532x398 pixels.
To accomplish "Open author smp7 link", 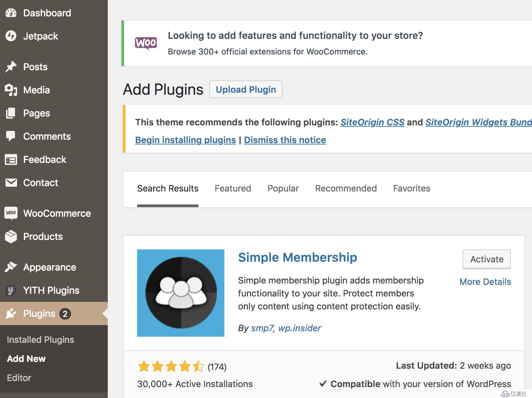I will click(262, 328).
